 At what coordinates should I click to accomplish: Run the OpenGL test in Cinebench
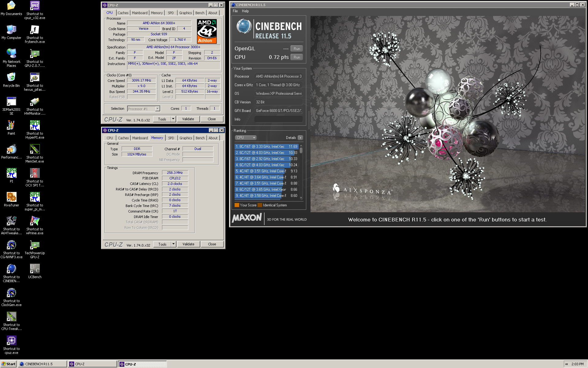tap(297, 49)
